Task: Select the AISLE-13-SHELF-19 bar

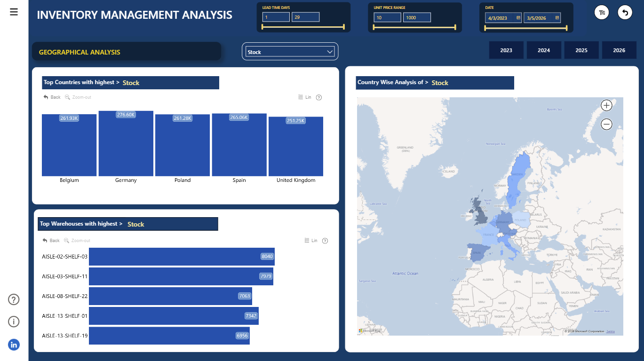Action: coord(169,336)
